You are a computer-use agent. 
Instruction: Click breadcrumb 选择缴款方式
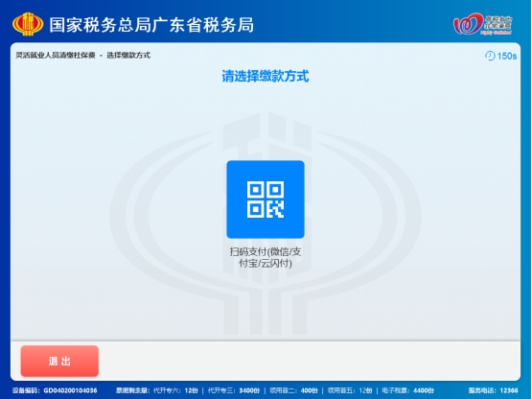(x=128, y=56)
